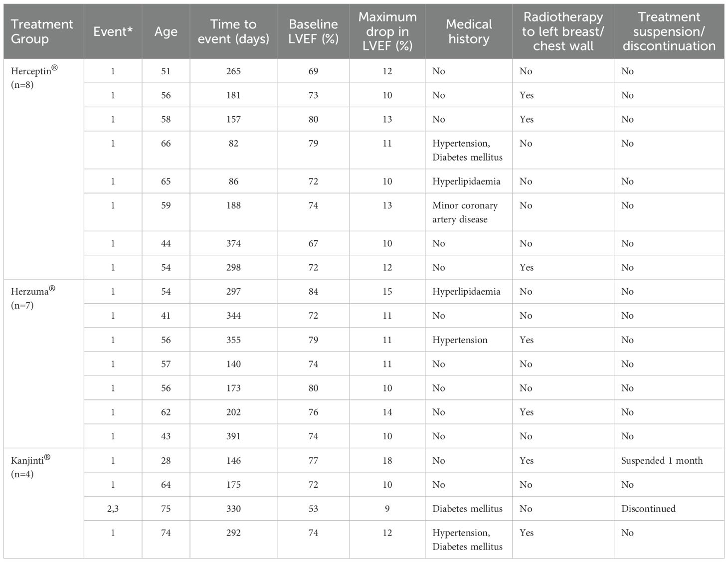Image resolution: width=728 pixels, height=562 pixels.
Task: Select the maximum LVEF drop value 18
Action: [x=387, y=461]
